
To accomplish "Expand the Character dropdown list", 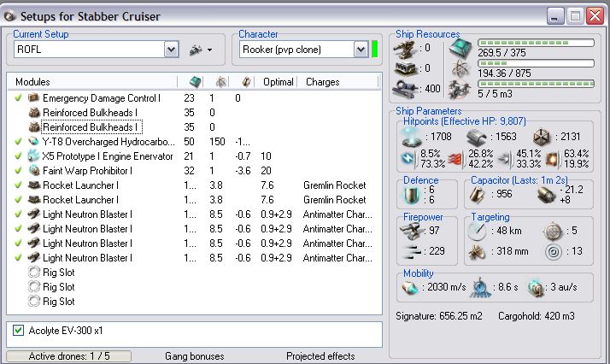I will click(361, 50).
